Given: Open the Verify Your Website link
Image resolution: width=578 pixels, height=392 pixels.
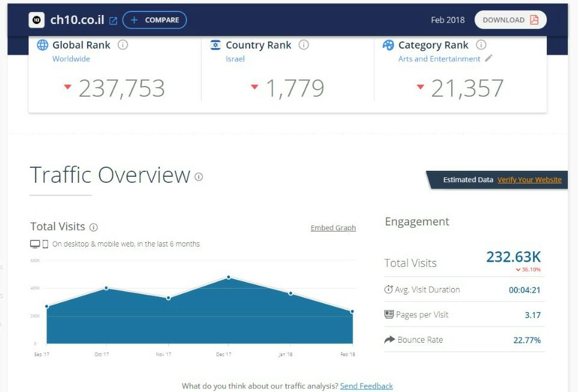Looking at the screenshot, I should [529, 180].
